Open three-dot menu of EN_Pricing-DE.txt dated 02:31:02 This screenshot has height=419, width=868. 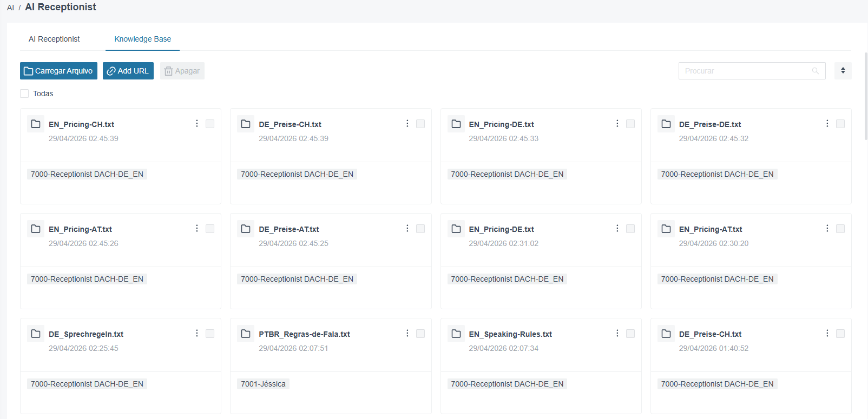pos(617,228)
